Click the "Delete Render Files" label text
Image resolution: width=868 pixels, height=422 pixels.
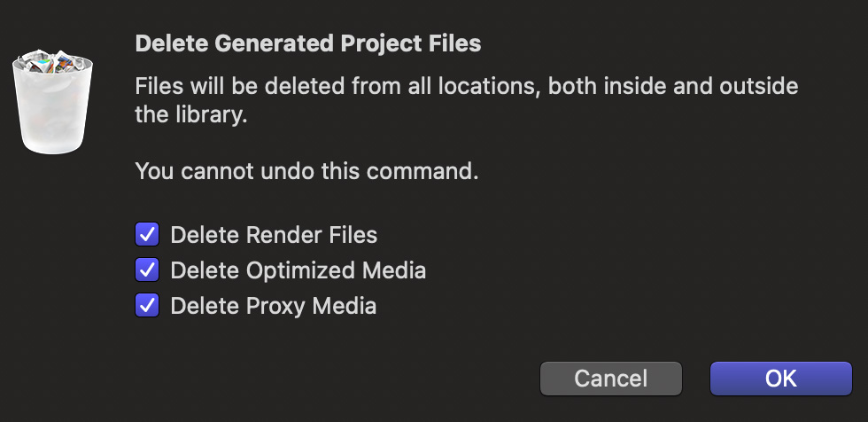click(274, 235)
